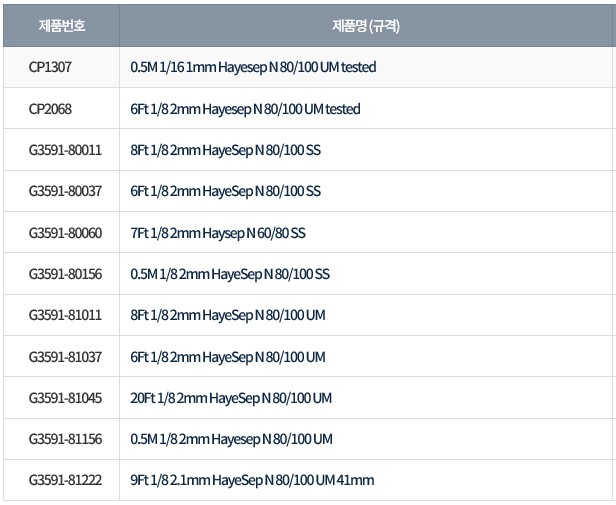Select the 8Ft 1/8 2mm HayeSep N 80/100 SS text

tap(226, 150)
